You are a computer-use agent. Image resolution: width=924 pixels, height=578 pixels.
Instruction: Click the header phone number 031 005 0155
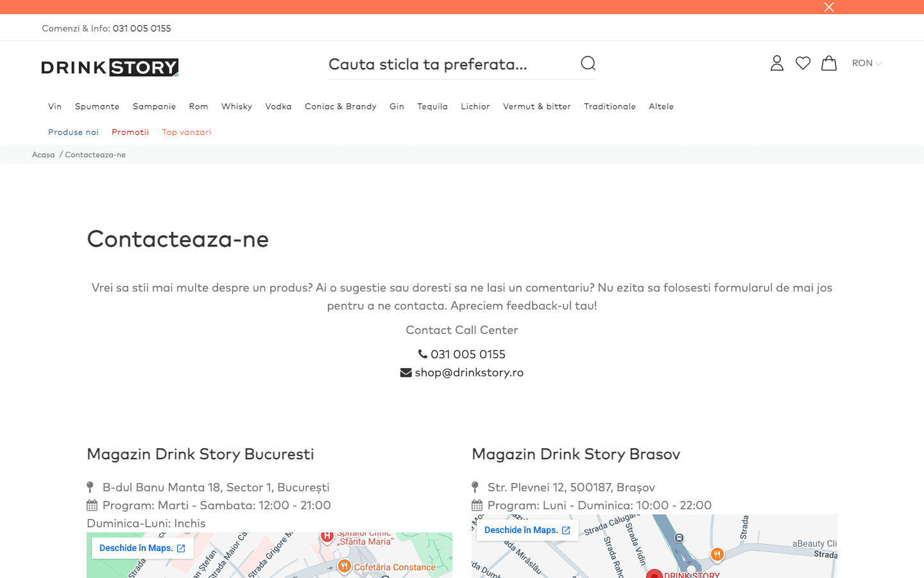142,28
